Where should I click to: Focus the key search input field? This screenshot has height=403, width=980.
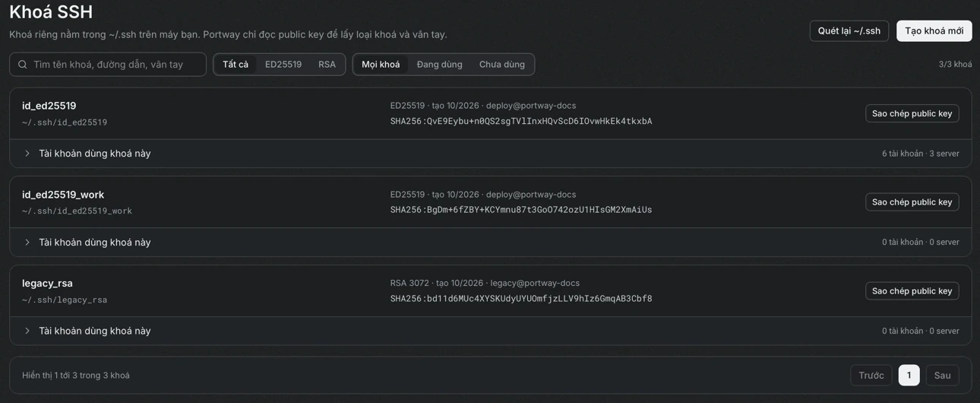tap(108, 65)
